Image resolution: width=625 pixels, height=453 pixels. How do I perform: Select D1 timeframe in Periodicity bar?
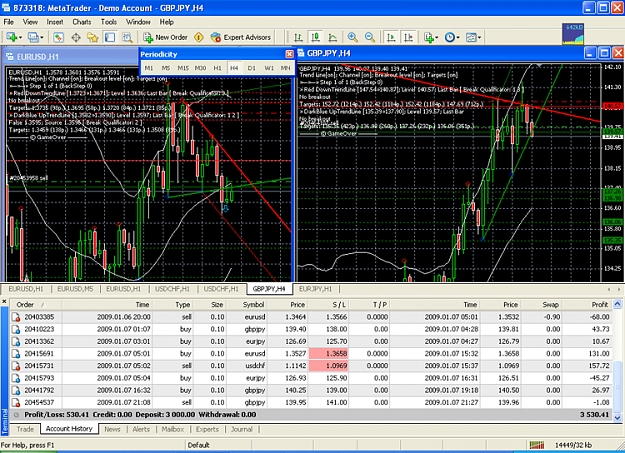(252, 68)
